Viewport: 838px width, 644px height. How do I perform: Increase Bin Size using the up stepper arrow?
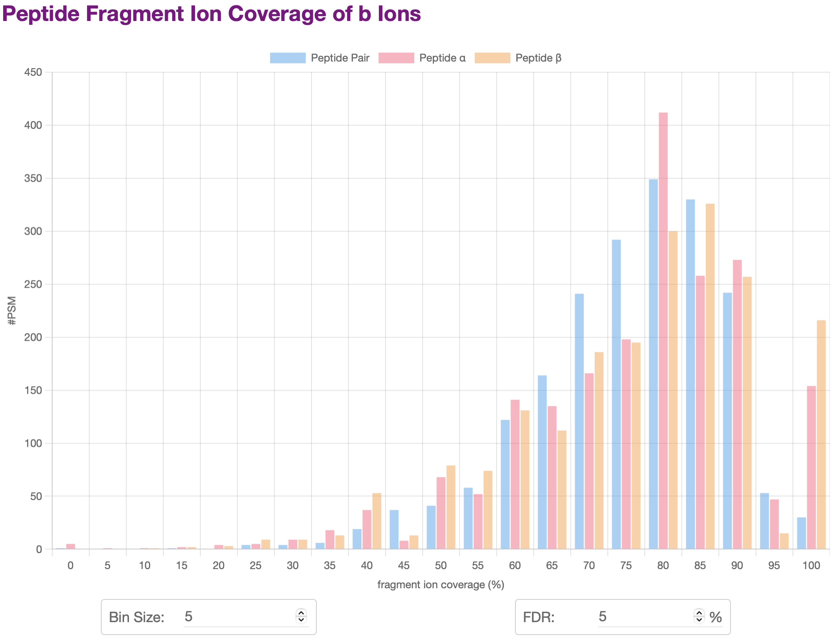(302, 614)
